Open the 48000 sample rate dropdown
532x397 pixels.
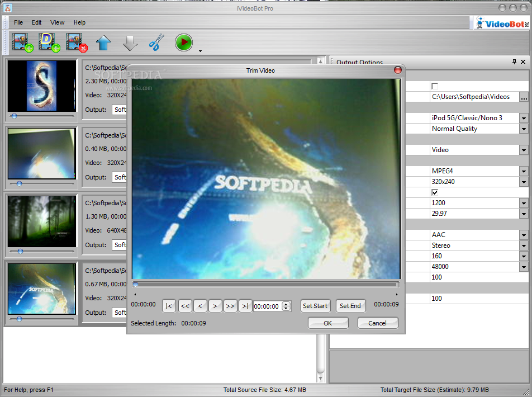point(524,267)
